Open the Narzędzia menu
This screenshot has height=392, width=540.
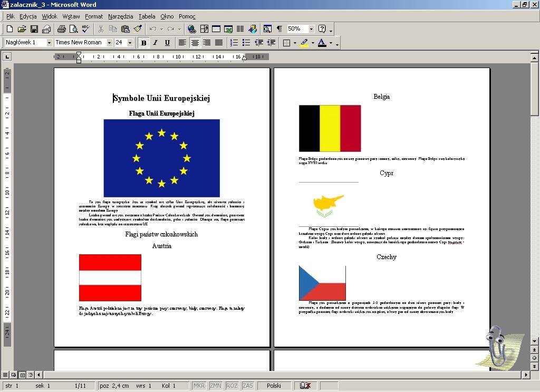pos(120,16)
